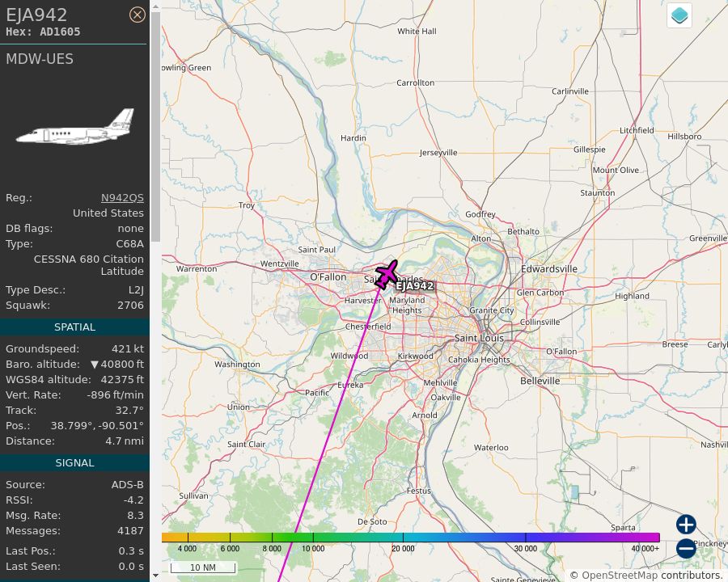Viewport: 728px width, 582px height.
Task: Click the sidebar scroll down arrow
Action: (155, 576)
